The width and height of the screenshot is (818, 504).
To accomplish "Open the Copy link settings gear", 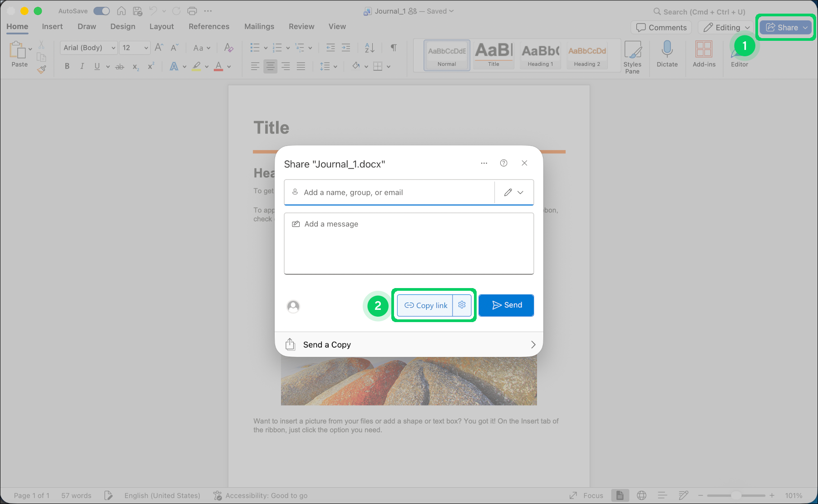I will pos(462,305).
